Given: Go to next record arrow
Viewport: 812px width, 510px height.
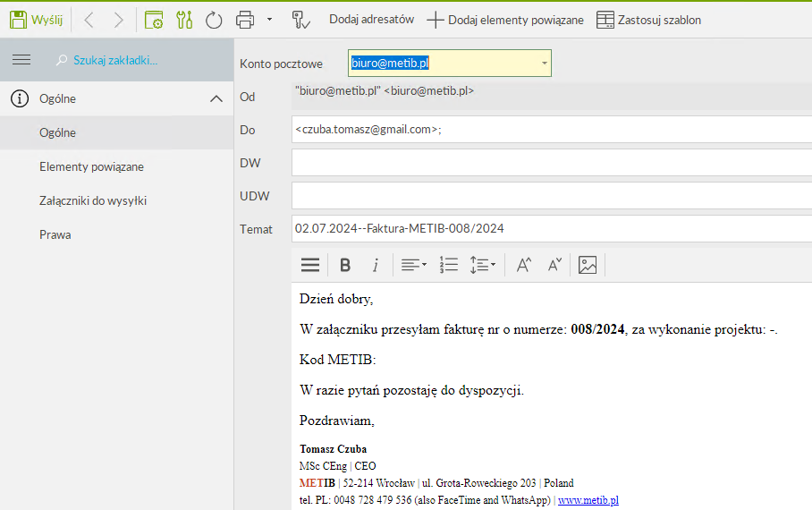Looking at the screenshot, I should coord(119,21).
